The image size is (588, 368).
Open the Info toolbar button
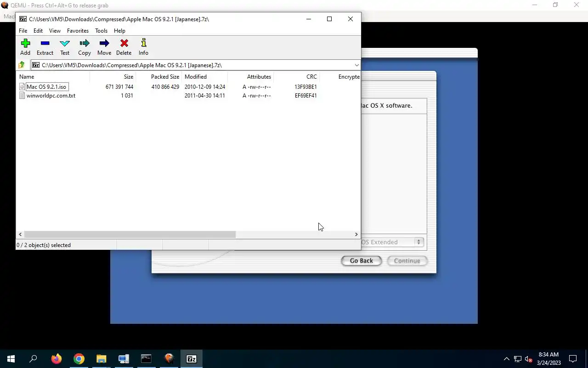coord(143,47)
